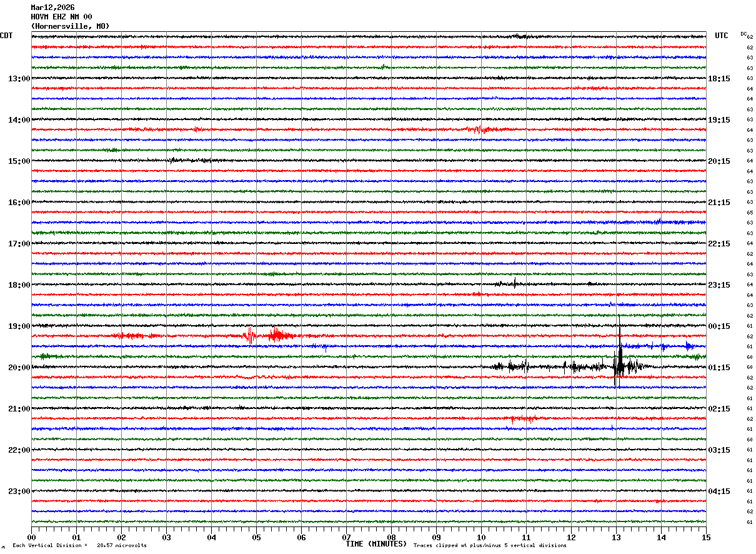Click minute 04 tick on the time axis

pos(211,537)
